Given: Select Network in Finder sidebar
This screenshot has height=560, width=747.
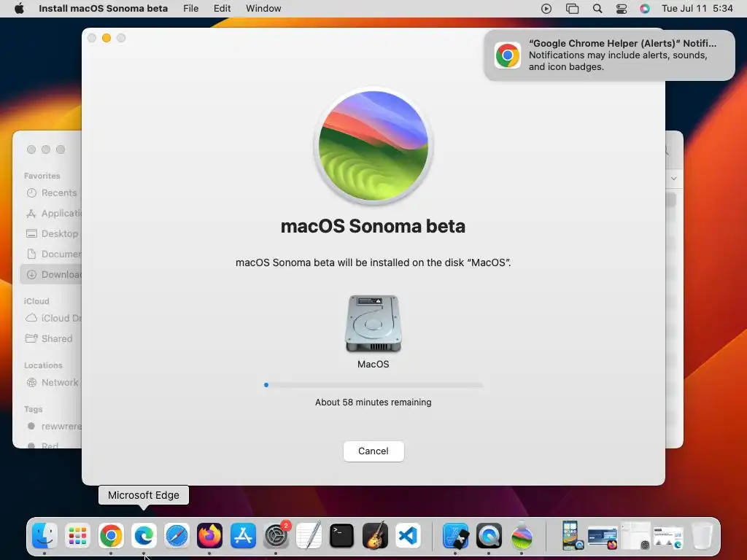Looking at the screenshot, I should (x=52, y=382).
